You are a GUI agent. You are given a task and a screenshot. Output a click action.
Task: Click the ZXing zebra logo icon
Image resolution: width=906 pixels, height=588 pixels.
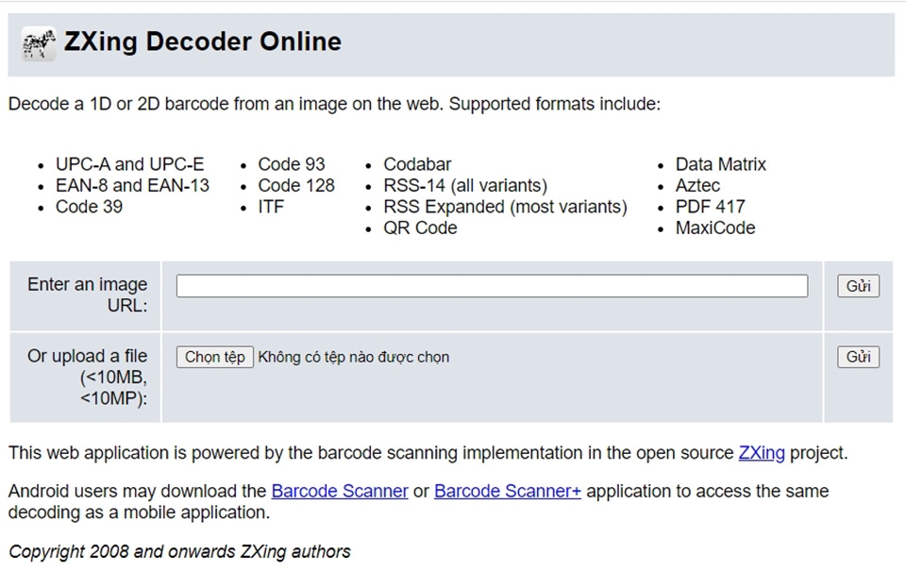(x=38, y=43)
